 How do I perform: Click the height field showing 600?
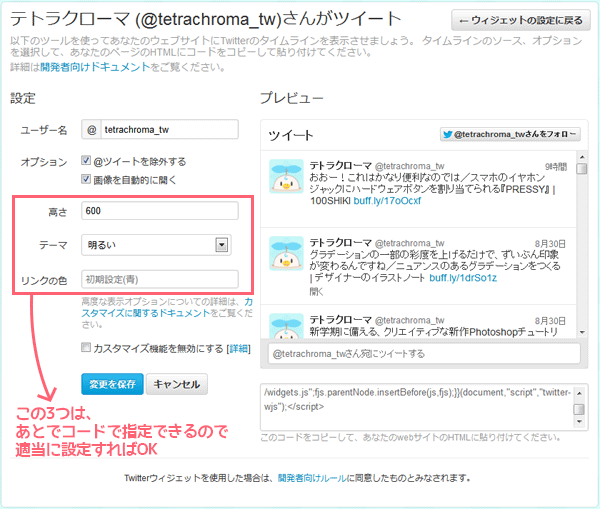coord(160,211)
